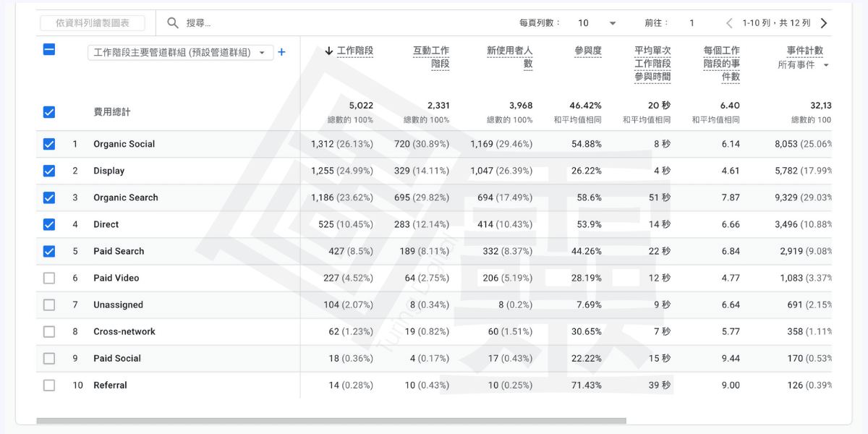Click the sort arrow on 工作階段 column

coord(329,51)
